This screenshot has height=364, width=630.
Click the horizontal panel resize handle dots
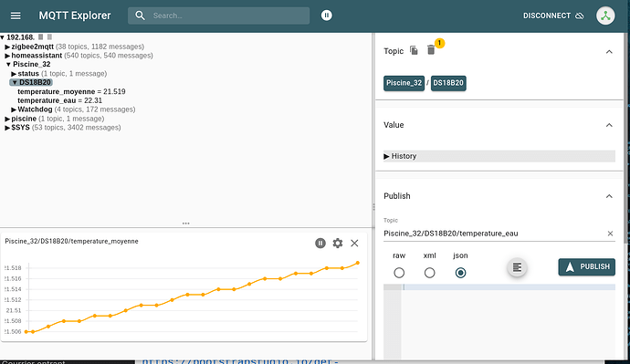tap(185, 224)
